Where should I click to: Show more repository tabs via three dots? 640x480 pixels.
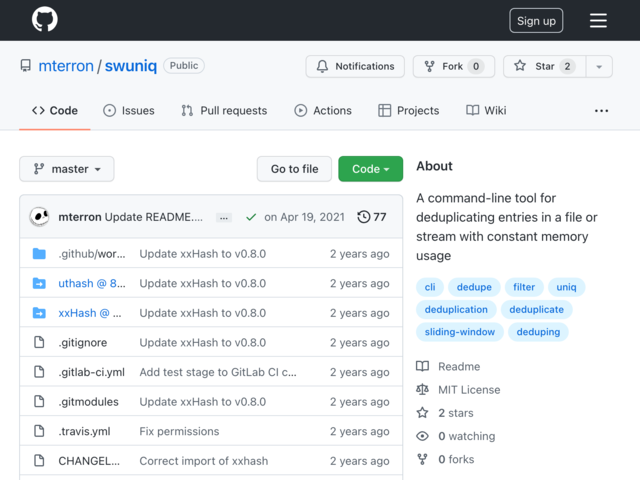[x=601, y=111]
